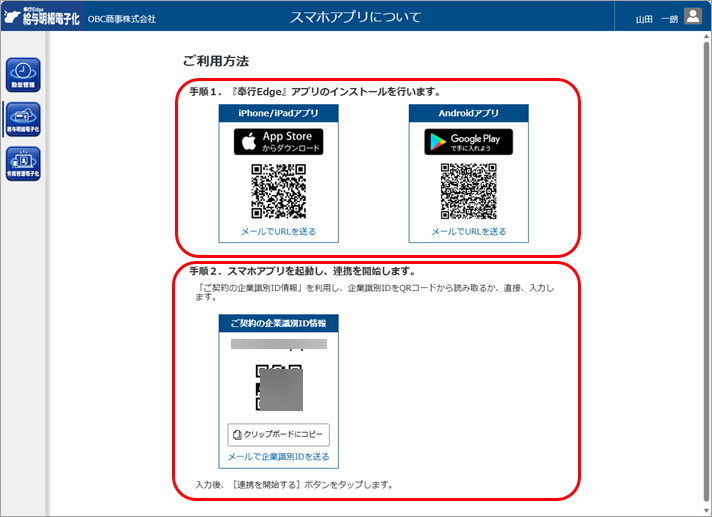Send URL by mail under iPhone/iPad app

(278, 231)
